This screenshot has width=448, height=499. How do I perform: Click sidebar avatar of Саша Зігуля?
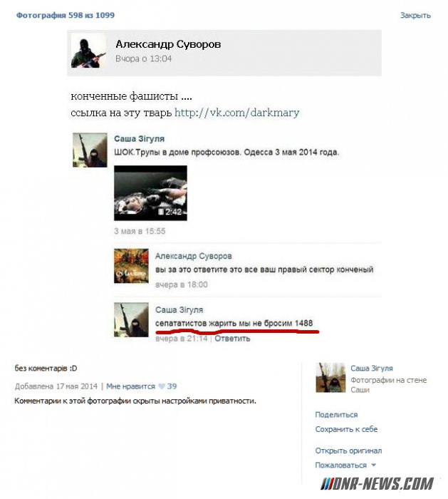point(330,377)
